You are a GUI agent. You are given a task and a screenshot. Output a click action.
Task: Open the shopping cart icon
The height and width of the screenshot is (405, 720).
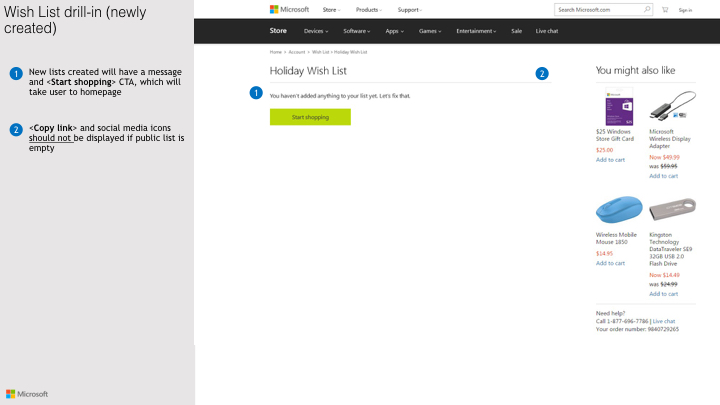pyautogui.click(x=665, y=10)
